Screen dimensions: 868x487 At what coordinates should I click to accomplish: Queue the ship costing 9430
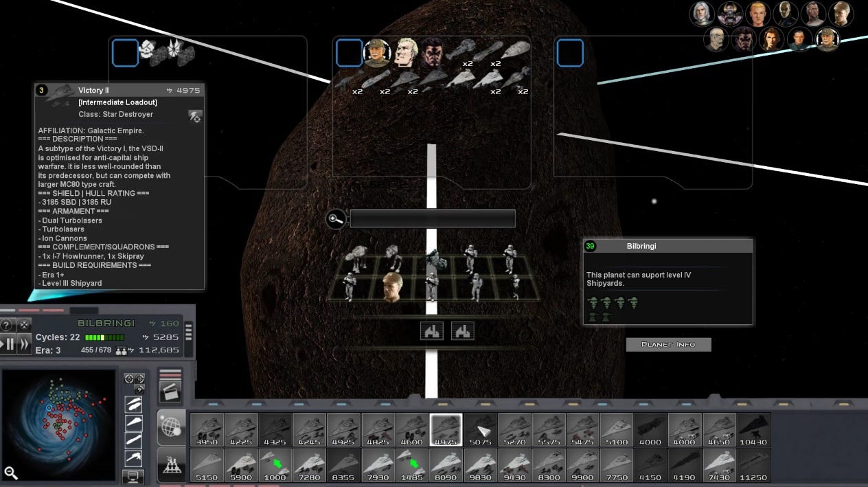pyautogui.click(x=515, y=466)
